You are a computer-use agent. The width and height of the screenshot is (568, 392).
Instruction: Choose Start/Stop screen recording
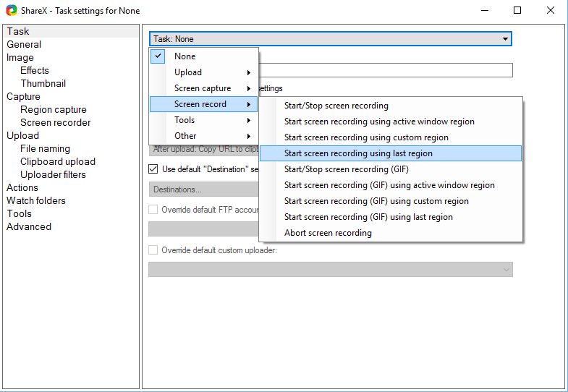[391, 106]
